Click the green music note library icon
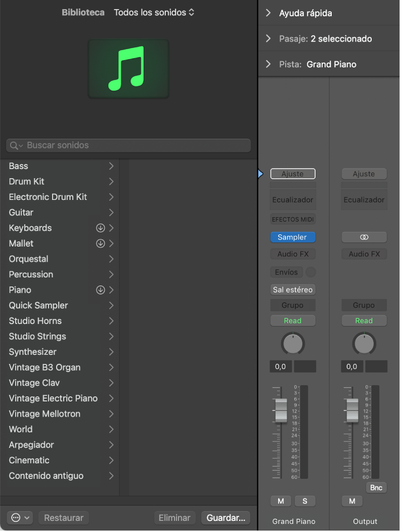This screenshot has height=532, width=402. (128, 69)
